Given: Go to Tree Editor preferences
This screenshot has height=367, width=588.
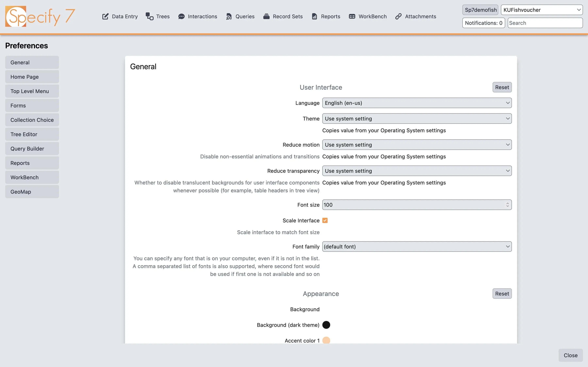Looking at the screenshot, I should (x=32, y=134).
